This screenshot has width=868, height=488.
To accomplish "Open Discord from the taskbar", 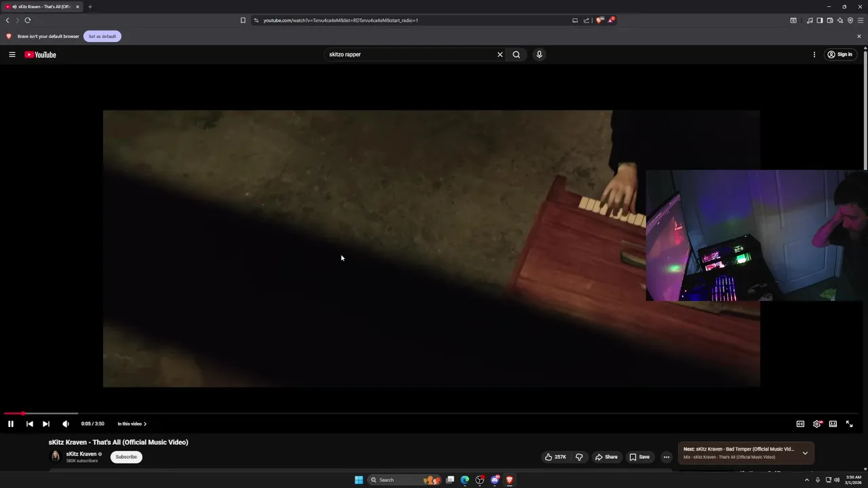I will [495, 480].
